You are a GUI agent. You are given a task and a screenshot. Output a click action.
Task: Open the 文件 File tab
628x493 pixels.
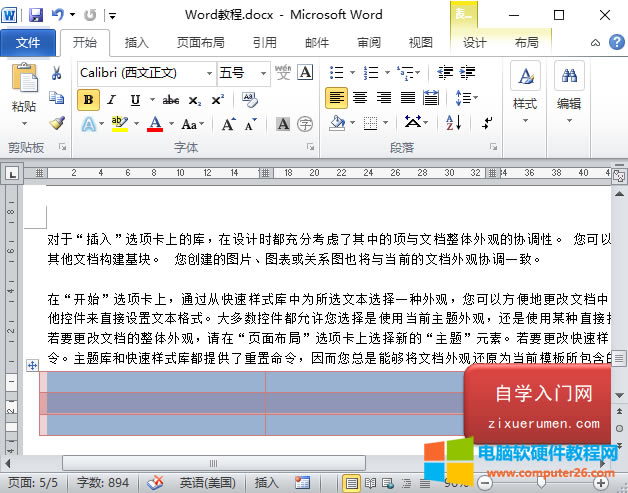pos(28,42)
